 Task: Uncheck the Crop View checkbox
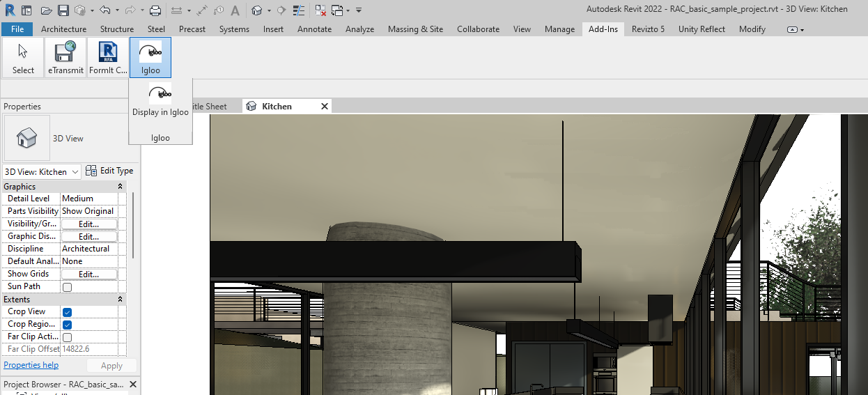point(68,312)
